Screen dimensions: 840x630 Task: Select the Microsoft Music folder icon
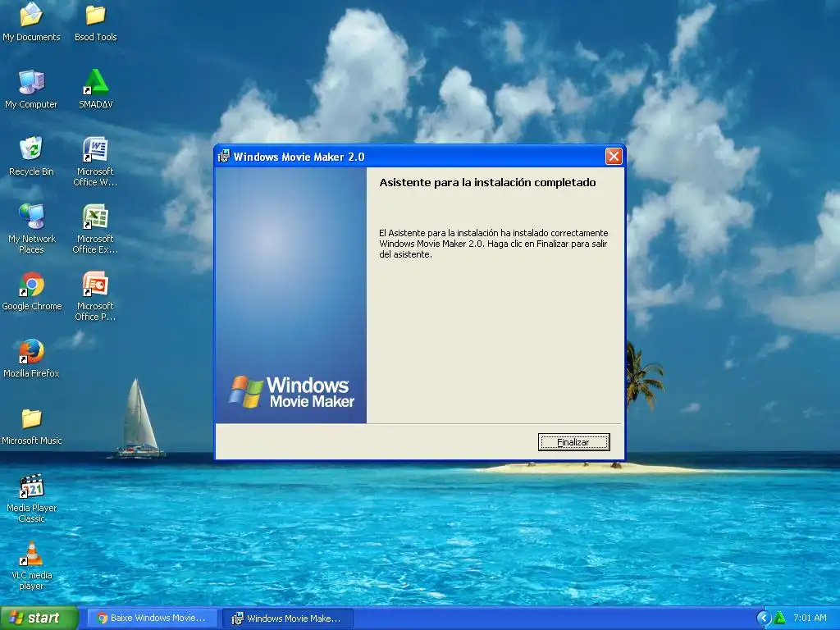32,426
